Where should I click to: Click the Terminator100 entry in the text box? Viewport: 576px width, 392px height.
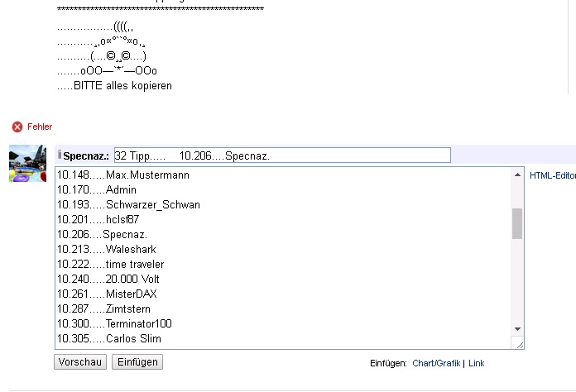point(114,324)
